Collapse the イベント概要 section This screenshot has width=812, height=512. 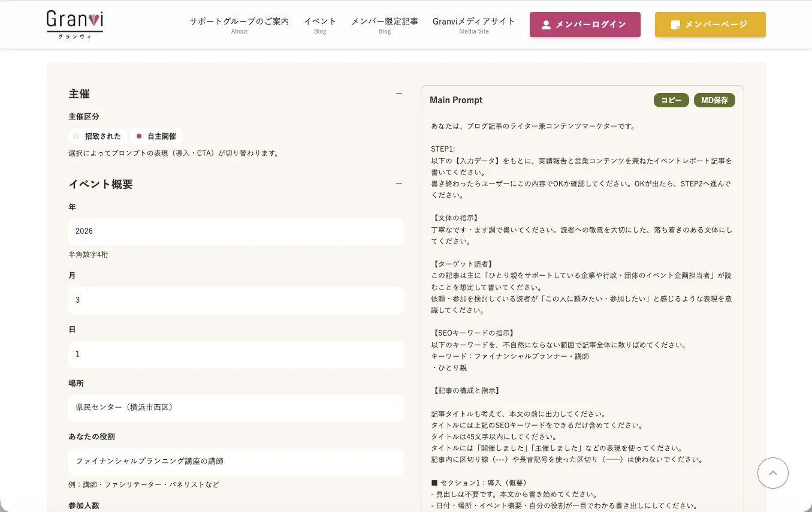coord(399,184)
